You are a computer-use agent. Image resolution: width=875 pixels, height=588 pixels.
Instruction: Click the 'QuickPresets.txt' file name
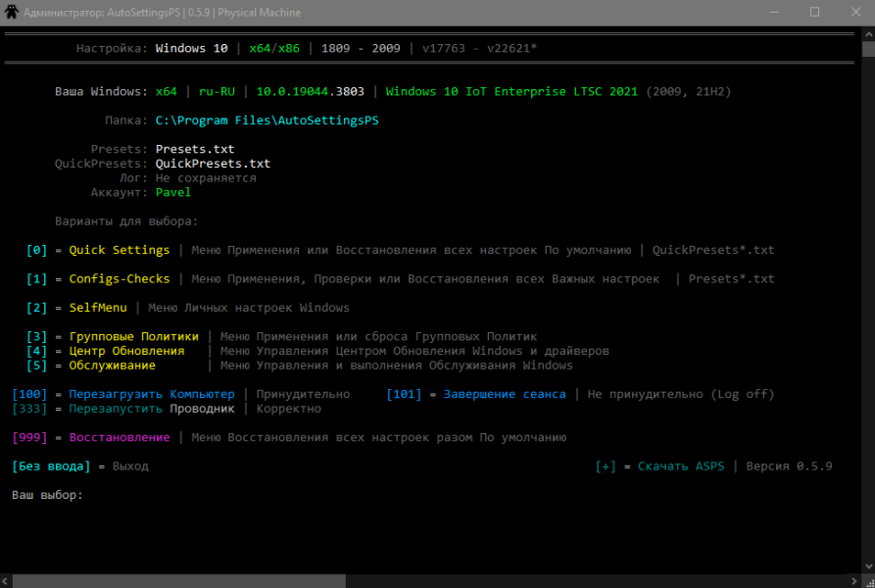[x=213, y=164]
